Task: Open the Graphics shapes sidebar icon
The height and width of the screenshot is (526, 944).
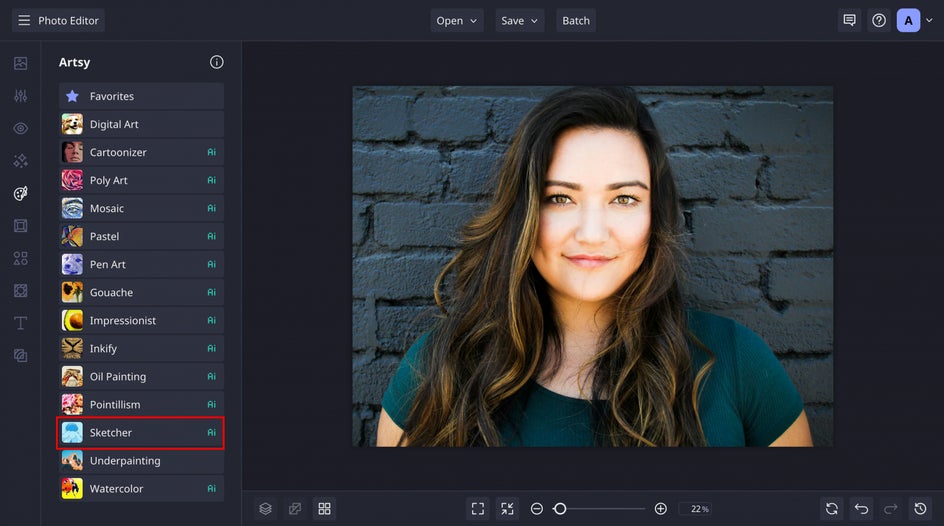Action: (x=20, y=258)
